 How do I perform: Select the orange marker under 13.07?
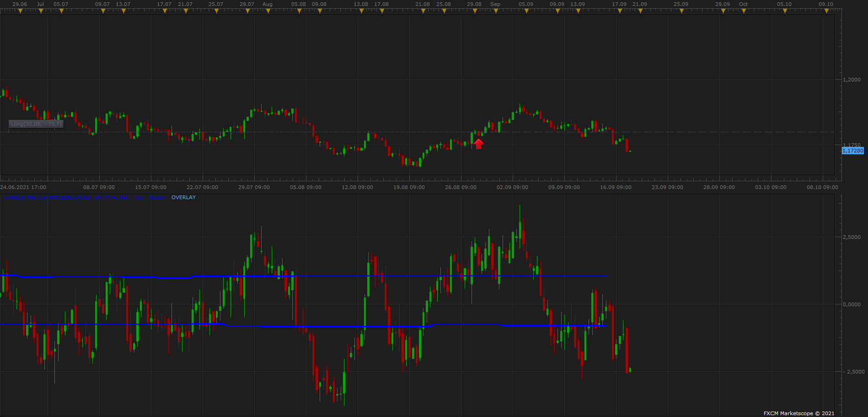coord(123,11)
